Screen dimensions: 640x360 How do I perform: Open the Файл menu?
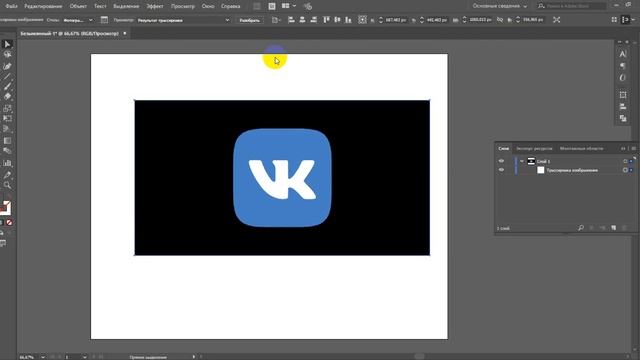click(11, 6)
